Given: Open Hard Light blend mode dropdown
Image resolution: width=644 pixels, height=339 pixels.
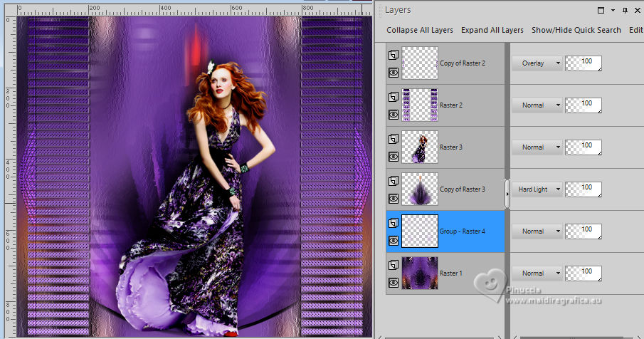Looking at the screenshot, I should [537, 189].
